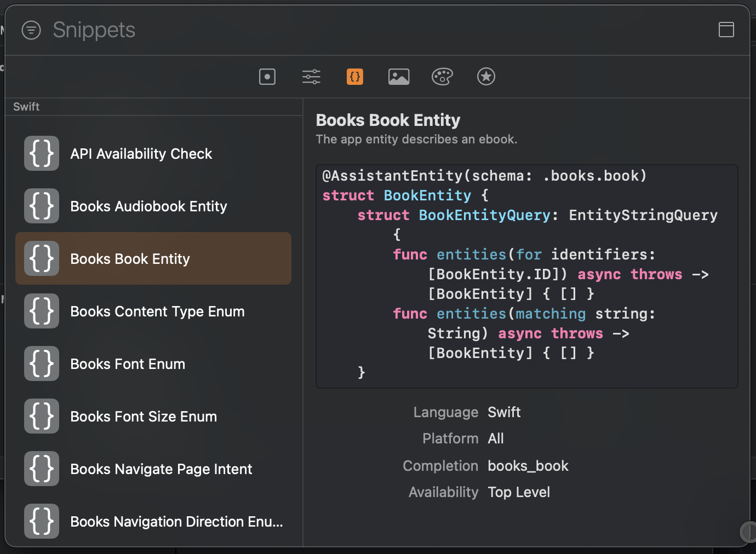Pick the Books Font Enum snippet
This screenshot has width=756, height=554.
pos(153,363)
